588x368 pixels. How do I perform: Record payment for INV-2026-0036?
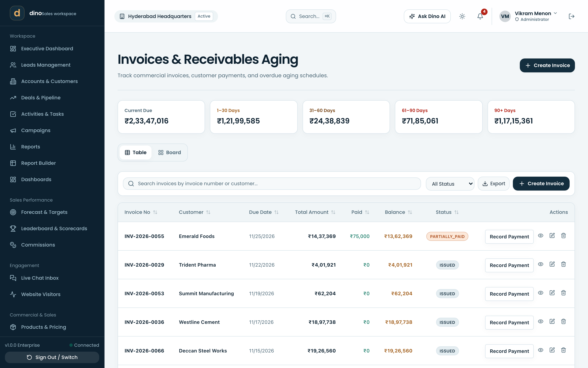coord(509,322)
